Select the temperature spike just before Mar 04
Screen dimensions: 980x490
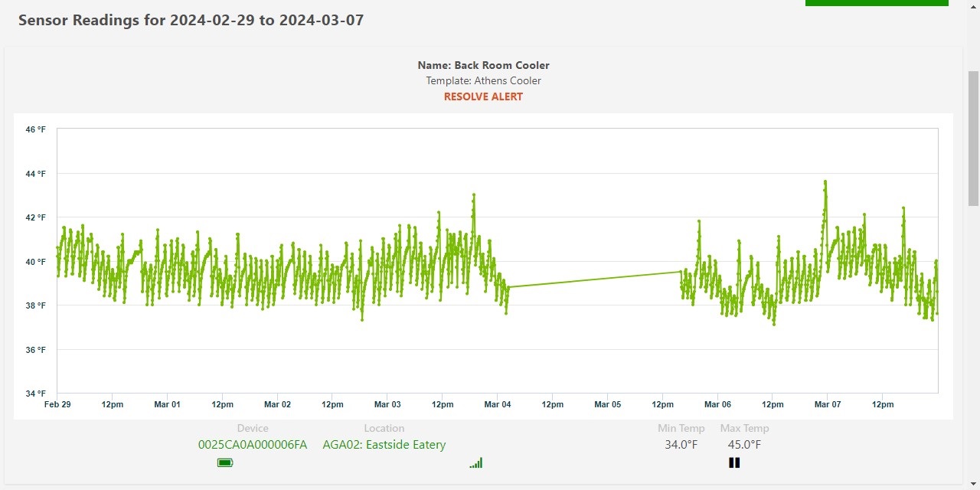point(474,195)
